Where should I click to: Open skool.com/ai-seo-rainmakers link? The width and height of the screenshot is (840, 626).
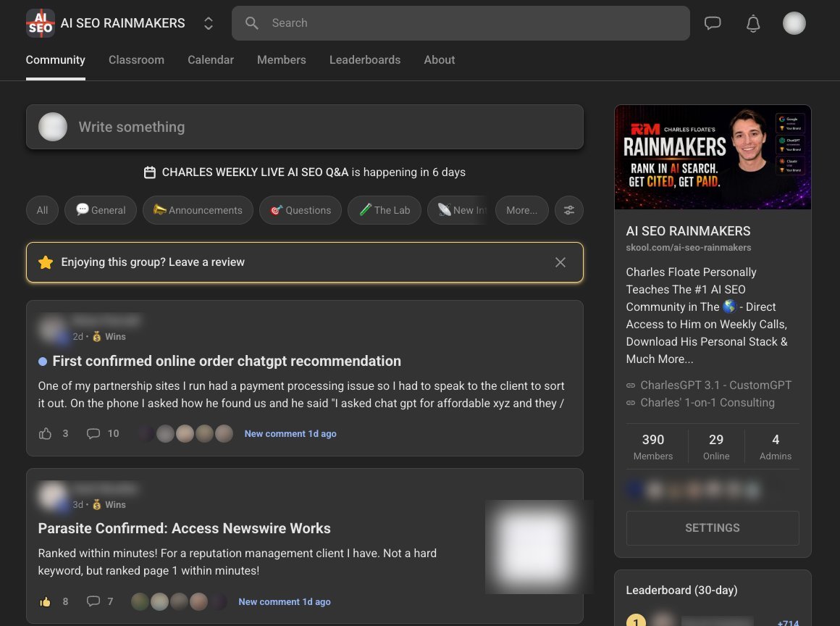tap(689, 248)
